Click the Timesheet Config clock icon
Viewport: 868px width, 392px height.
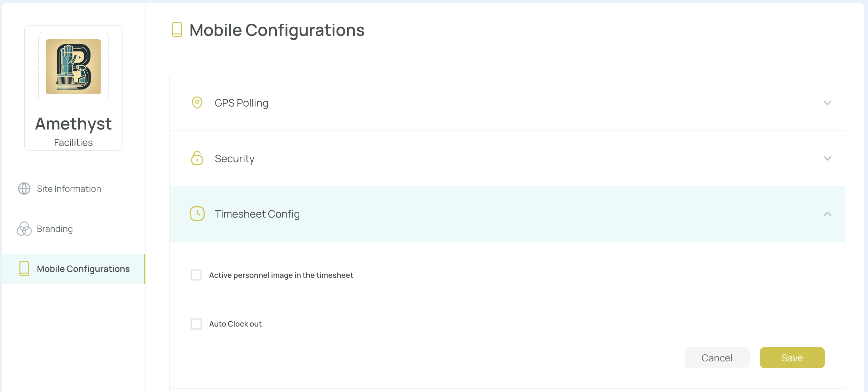[197, 214]
